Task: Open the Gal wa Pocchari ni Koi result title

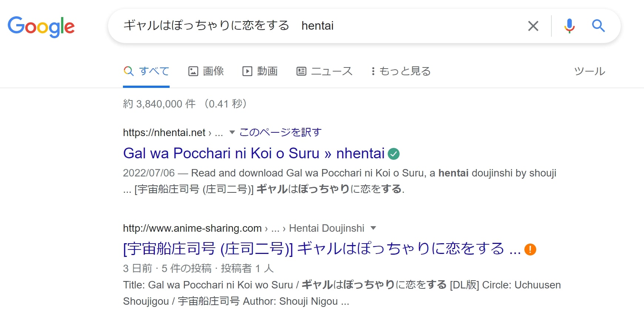Action: click(254, 153)
